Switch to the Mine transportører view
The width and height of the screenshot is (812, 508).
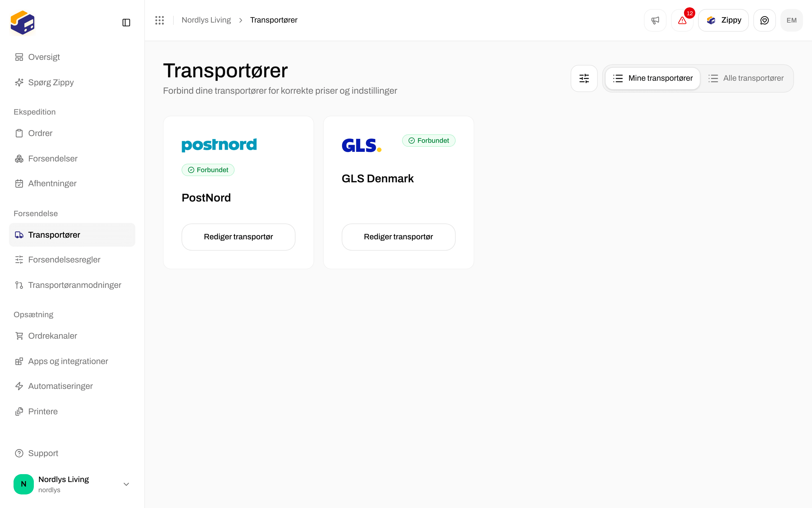(653, 78)
